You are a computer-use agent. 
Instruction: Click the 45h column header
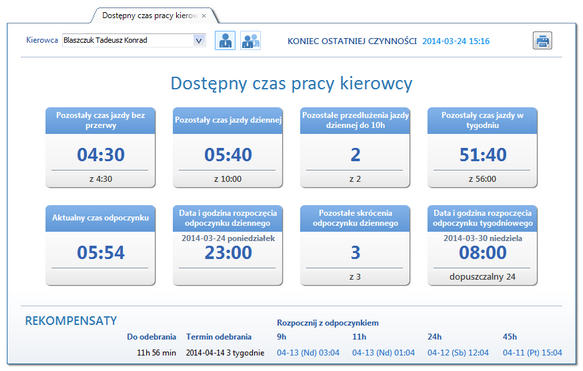[x=509, y=336]
